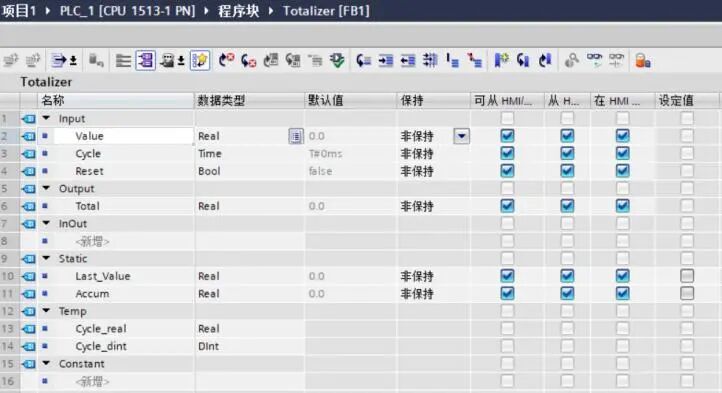Click the blue bookmark with star icon
Screen dimensions: 722x393
pos(501,60)
